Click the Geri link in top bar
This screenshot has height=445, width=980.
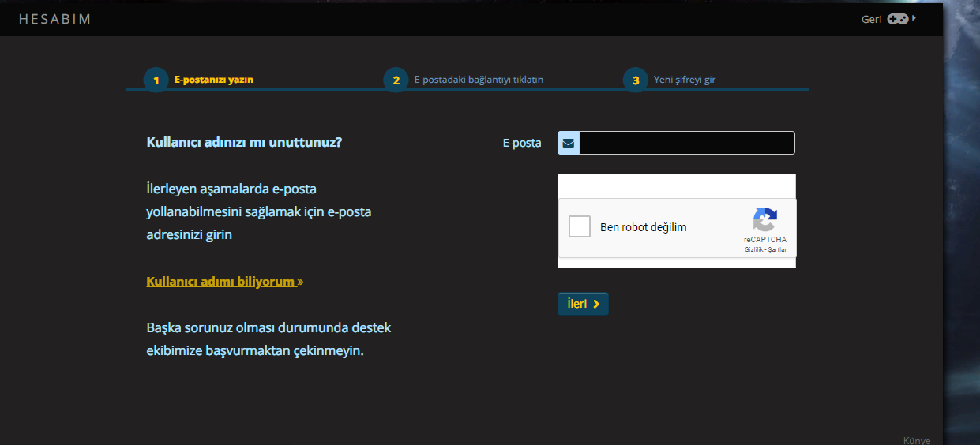click(871, 19)
